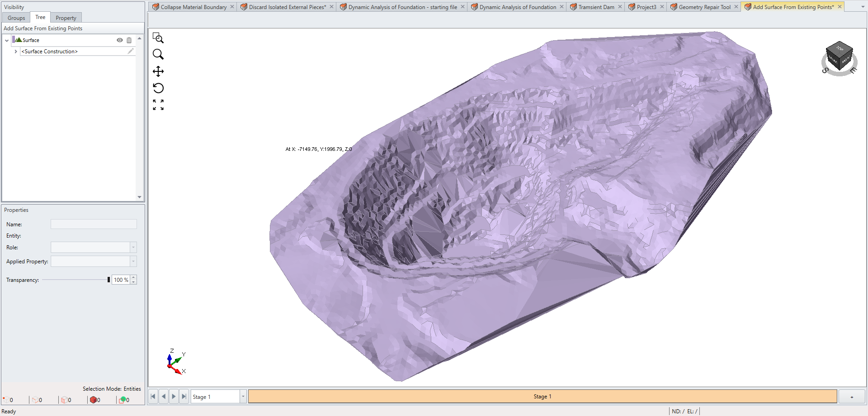This screenshot has width=868, height=416.
Task: Open the Applied Property dropdown
Action: [133, 261]
